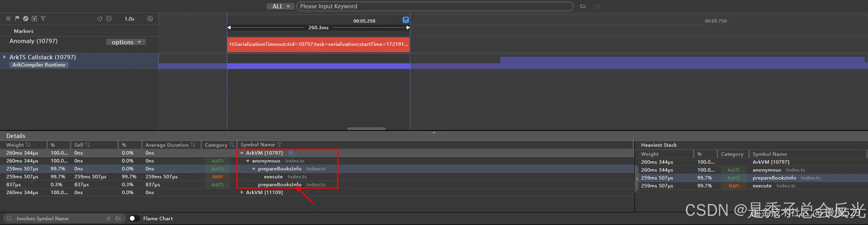Click the flag marker icon in toolbar
This screenshot has height=225, width=868.
click(x=17, y=19)
